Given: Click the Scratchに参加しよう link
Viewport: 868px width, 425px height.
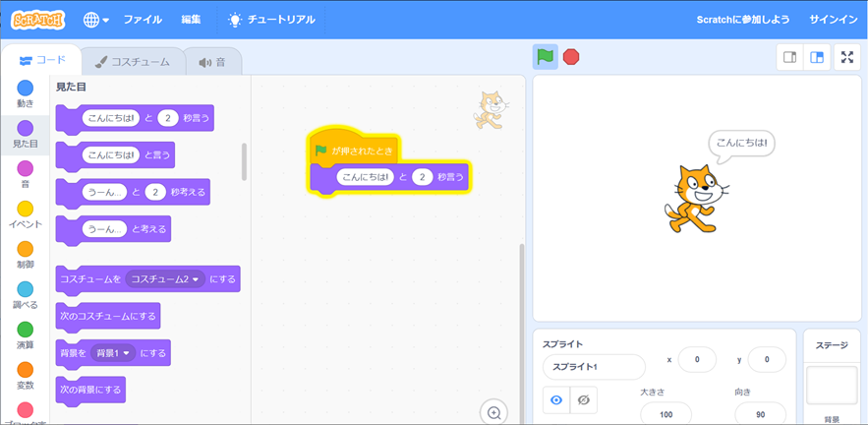Looking at the screenshot, I should coord(743,20).
